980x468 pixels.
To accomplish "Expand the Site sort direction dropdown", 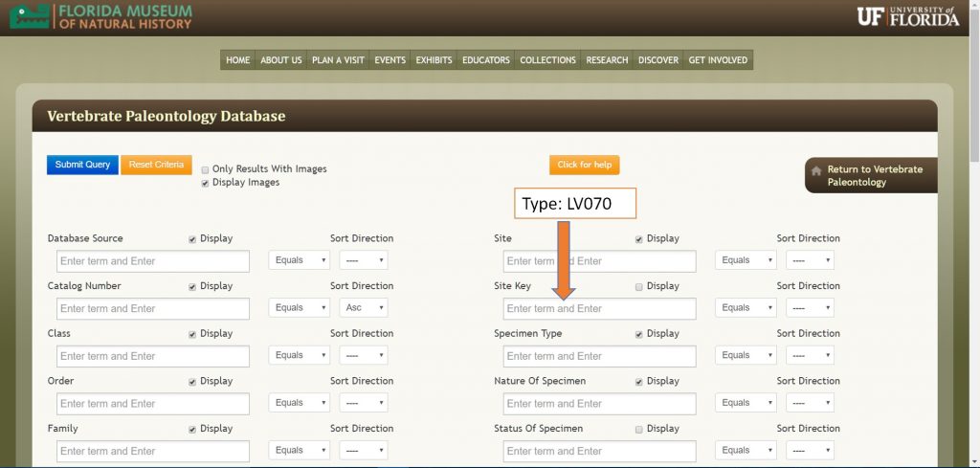I will coord(810,260).
